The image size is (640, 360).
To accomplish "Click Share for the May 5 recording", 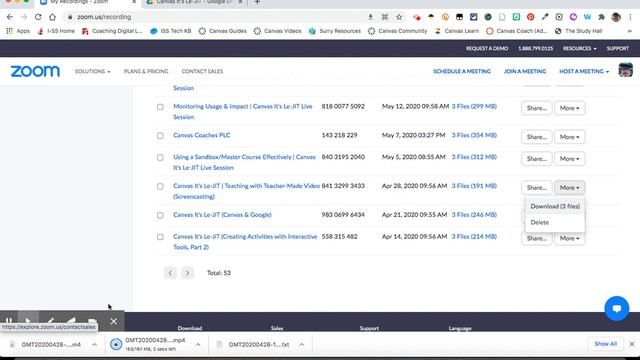I will pyautogui.click(x=536, y=159).
